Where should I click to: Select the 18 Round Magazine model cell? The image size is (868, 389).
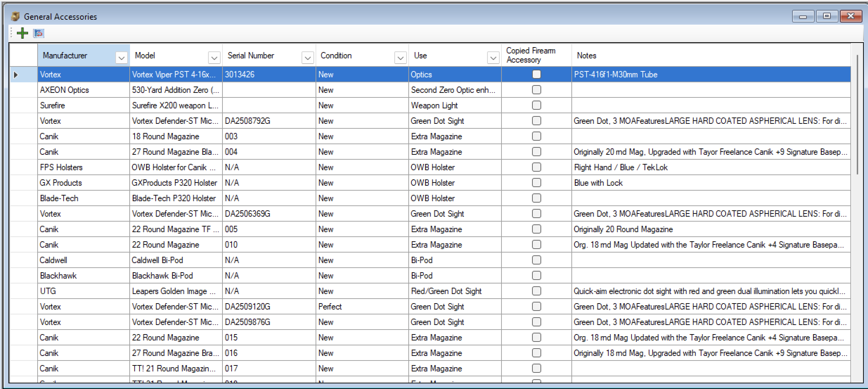[x=176, y=136]
